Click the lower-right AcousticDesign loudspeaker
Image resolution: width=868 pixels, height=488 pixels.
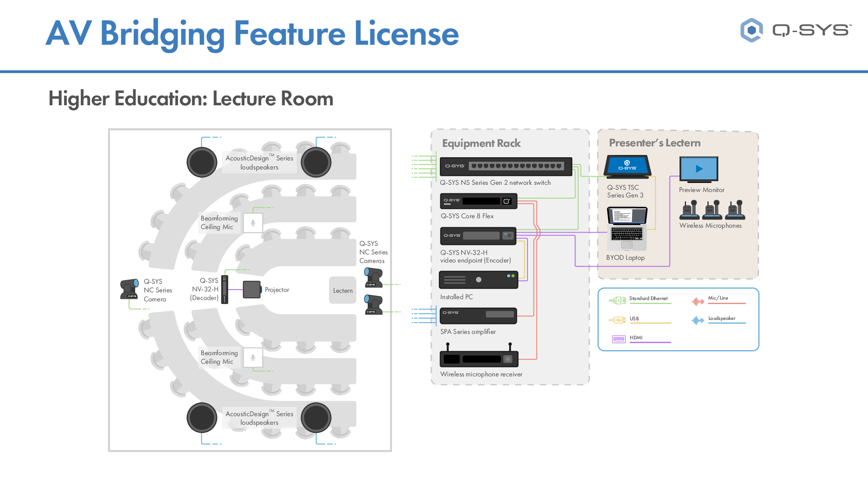[316, 418]
